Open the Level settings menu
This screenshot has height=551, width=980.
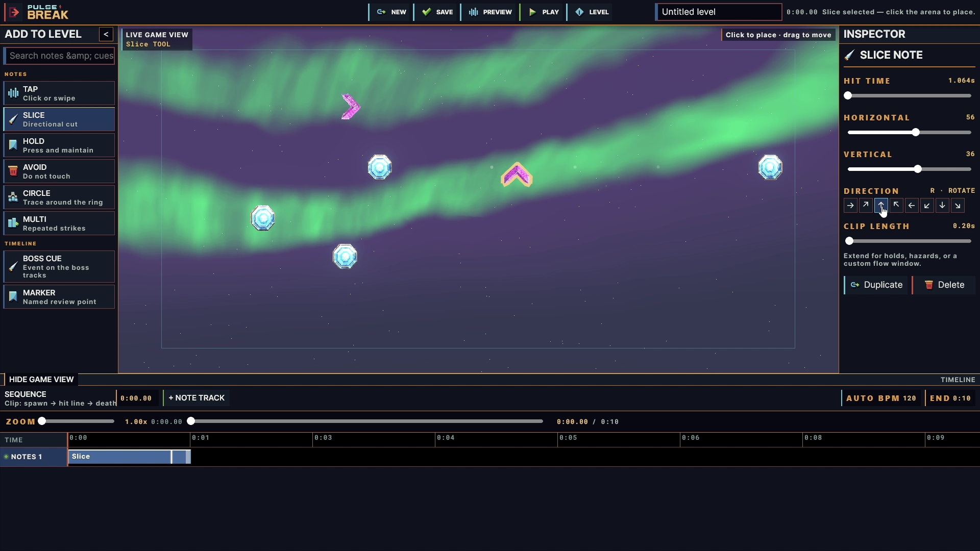click(592, 12)
